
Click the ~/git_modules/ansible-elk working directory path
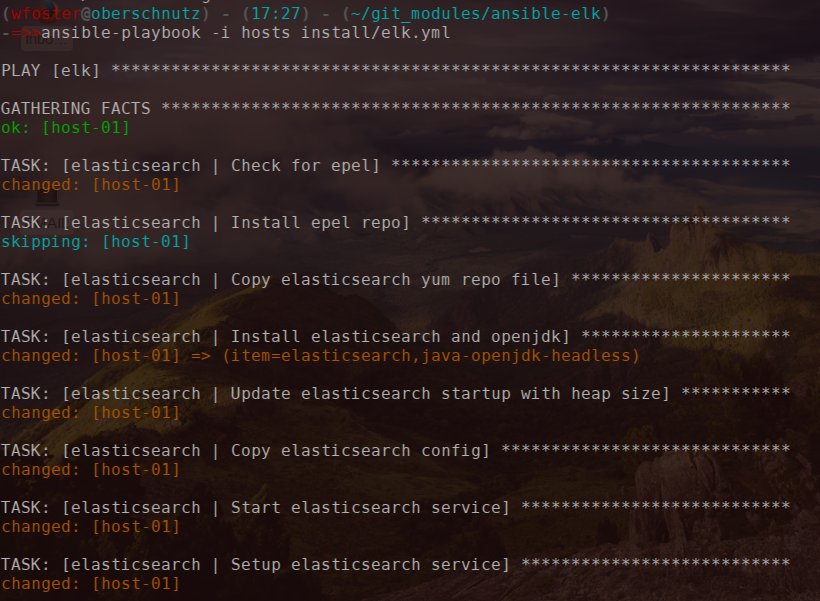coord(478,13)
